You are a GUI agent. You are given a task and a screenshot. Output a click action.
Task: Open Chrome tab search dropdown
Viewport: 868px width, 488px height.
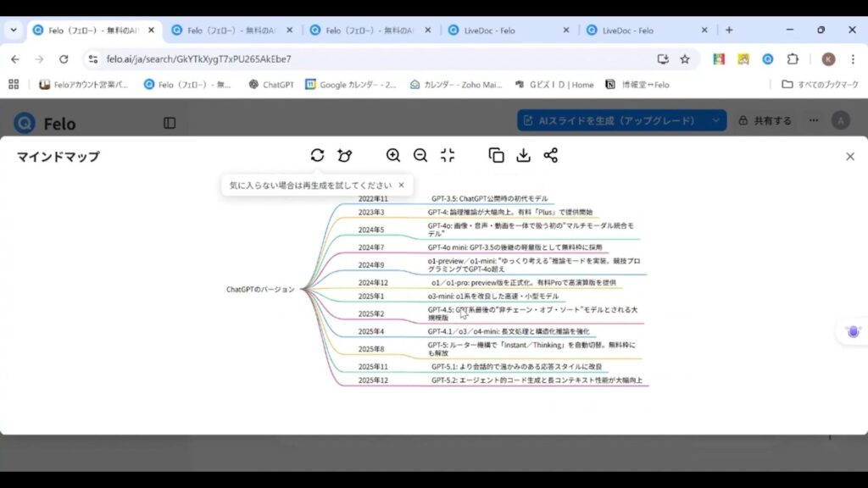coord(14,30)
